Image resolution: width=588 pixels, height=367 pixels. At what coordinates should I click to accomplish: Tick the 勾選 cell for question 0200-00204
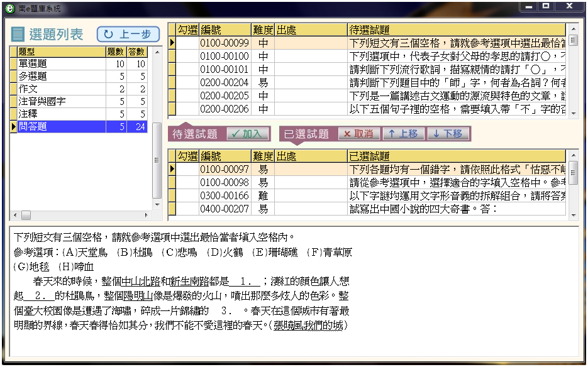187,83
